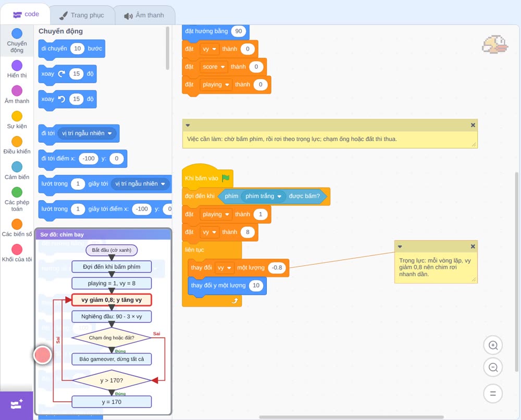The height and width of the screenshot is (420, 521).
Task: Open the 'phím trắng' key dropdown
Action: (263, 196)
